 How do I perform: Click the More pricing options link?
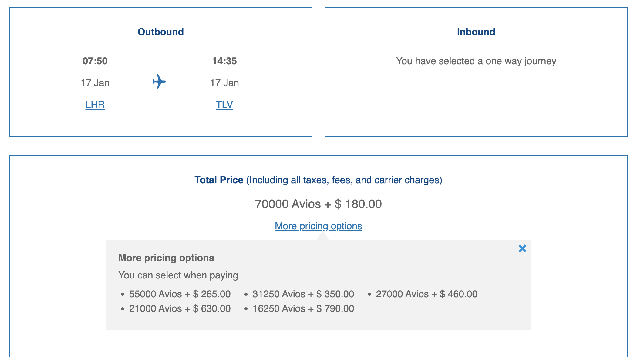[x=318, y=226]
